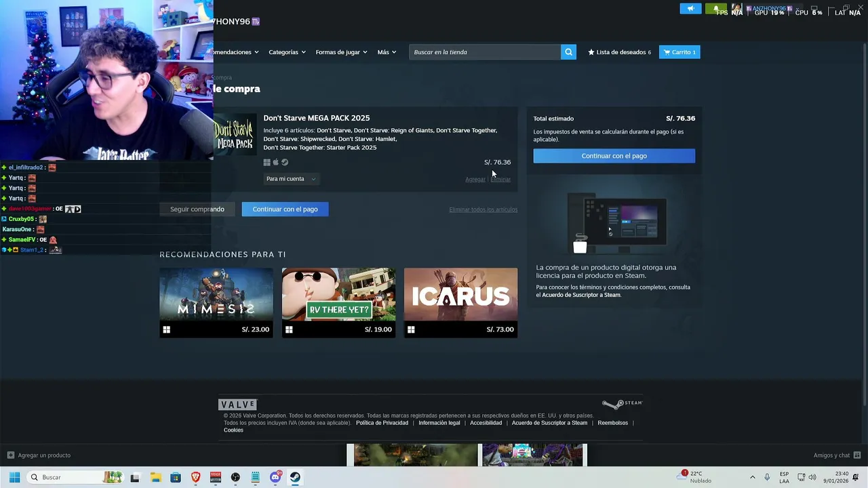868x488 pixels.
Task: Open Lista de deseados
Action: pyautogui.click(x=619, y=52)
